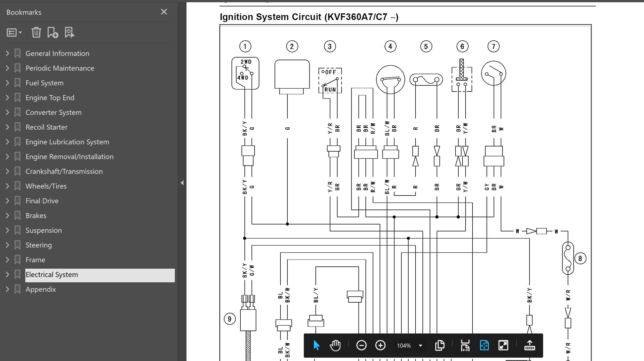Expand the General Information bookmark
The image size is (644, 361).
[x=8, y=53]
